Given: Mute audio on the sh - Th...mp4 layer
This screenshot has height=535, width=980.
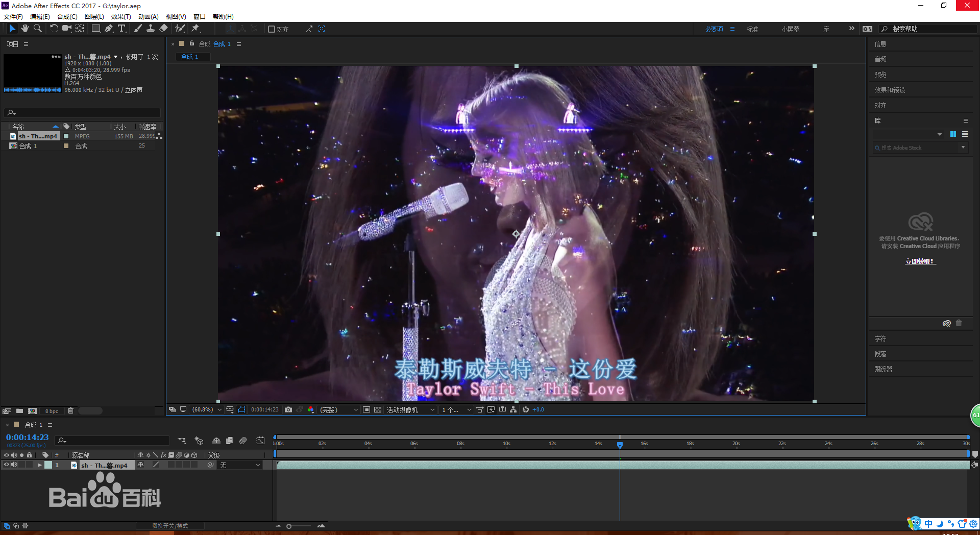Looking at the screenshot, I should [14, 465].
